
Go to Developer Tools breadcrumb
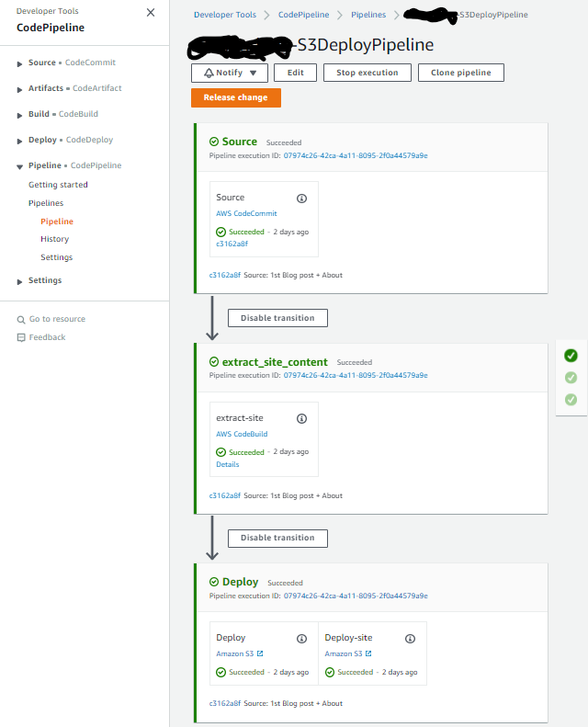click(225, 15)
